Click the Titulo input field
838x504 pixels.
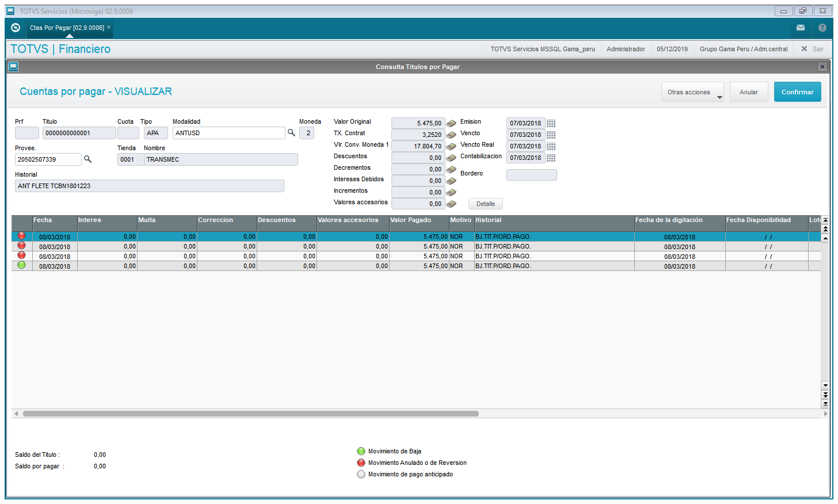point(79,133)
